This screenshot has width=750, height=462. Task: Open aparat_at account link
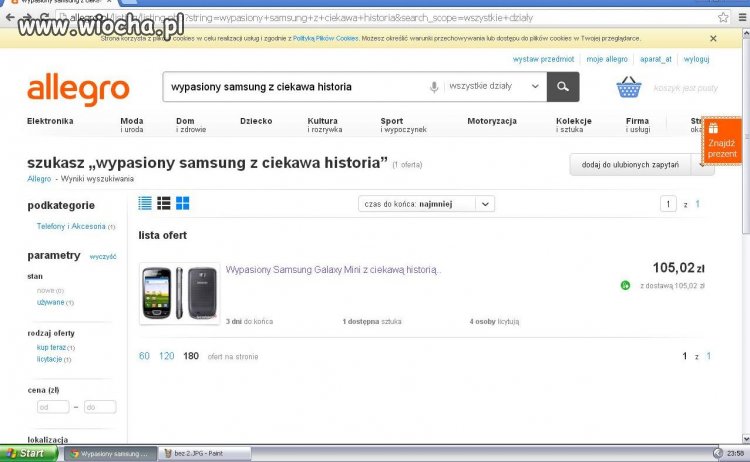[x=656, y=59]
